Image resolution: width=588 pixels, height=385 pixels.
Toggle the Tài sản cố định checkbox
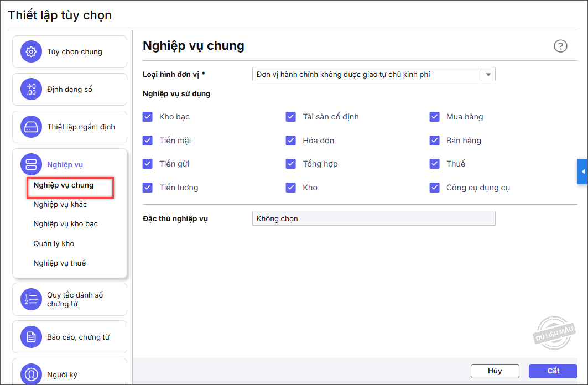point(291,117)
